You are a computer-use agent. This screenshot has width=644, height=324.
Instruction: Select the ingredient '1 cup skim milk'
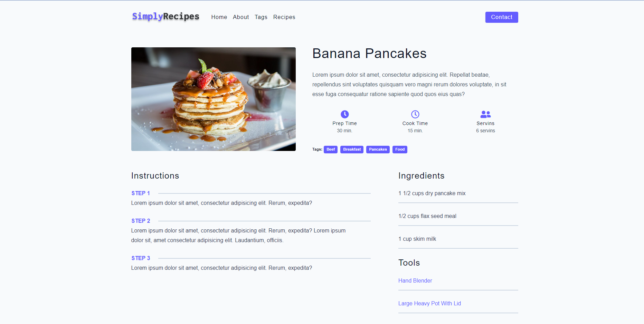coord(417,239)
